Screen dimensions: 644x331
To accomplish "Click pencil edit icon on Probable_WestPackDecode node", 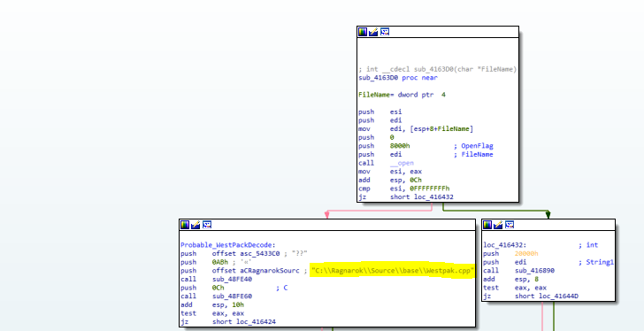I will click(x=195, y=225).
